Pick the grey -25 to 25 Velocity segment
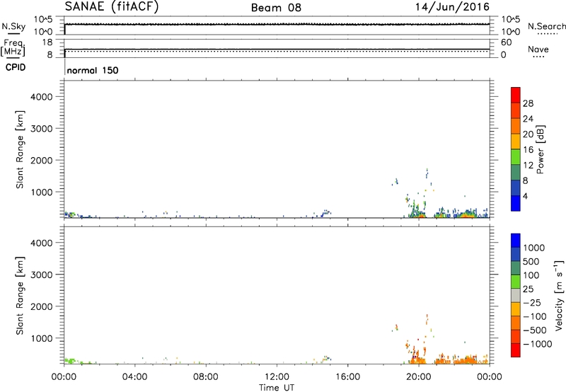 pos(516,295)
